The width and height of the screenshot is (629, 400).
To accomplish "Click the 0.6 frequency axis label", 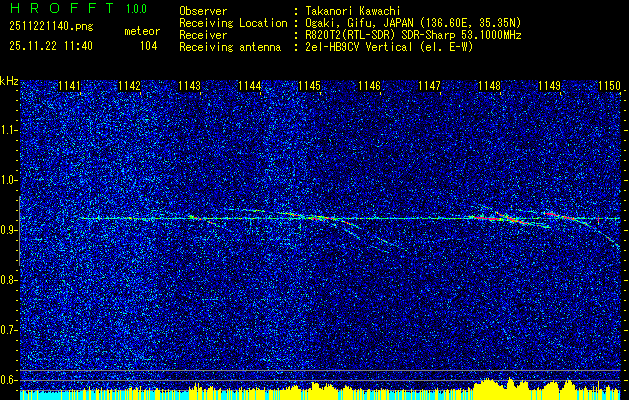I will click(x=8, y=380).
